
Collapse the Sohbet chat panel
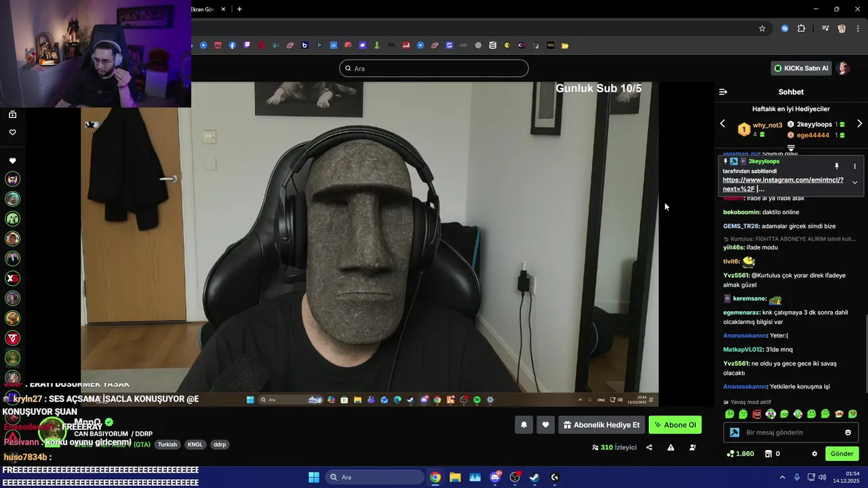tap(723, 91)
